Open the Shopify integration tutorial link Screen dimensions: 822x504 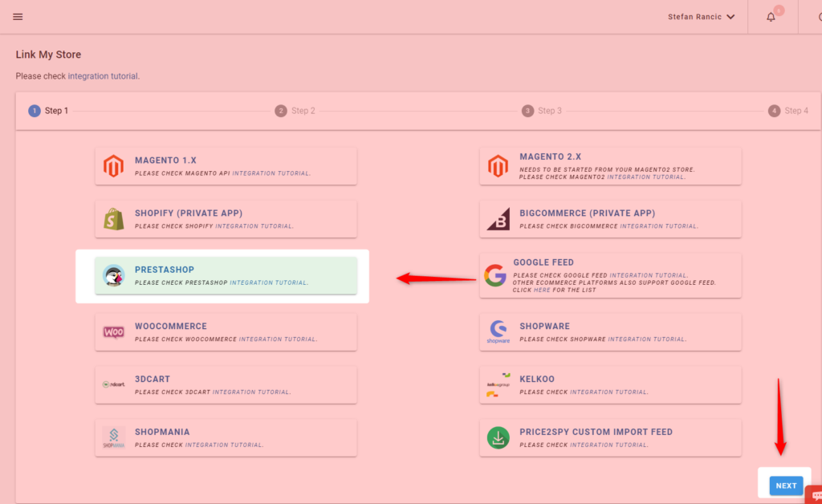pyautogui.click(x=254, y=226)
